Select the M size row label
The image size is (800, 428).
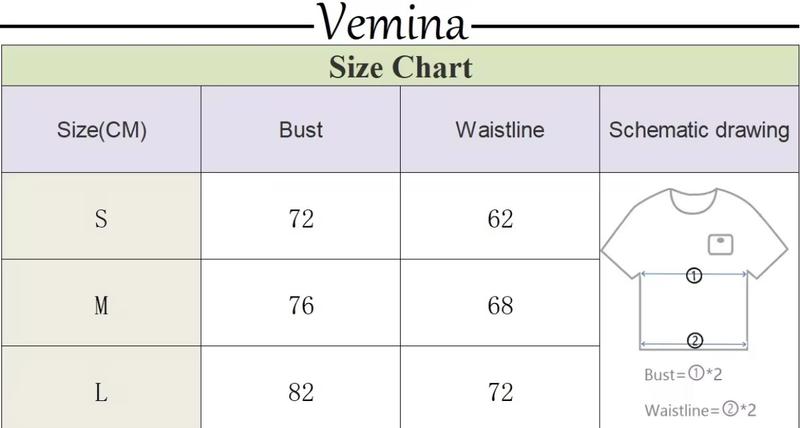click(x=101, y=305)
